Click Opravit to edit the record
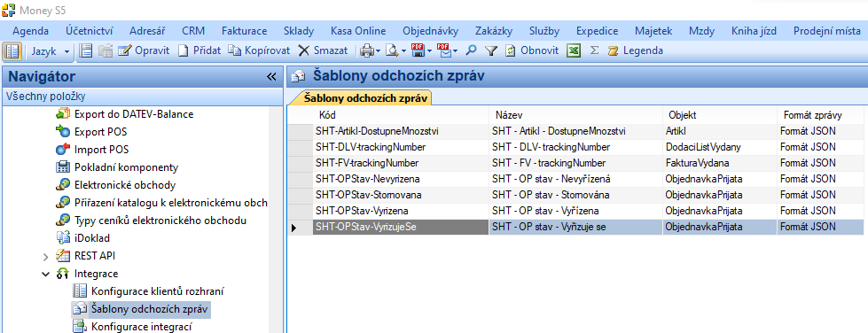Viewport: 868px width, 333px height. [x=144, y=50]
